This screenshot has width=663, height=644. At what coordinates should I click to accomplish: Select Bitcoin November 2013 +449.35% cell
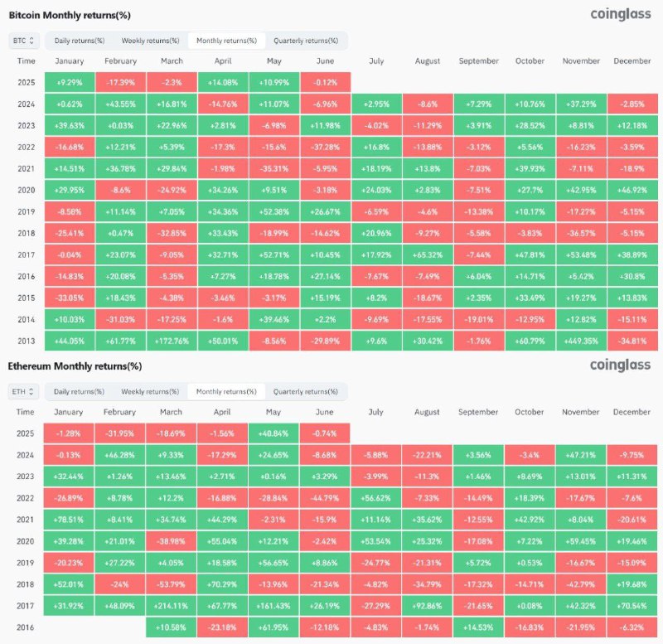582,341
